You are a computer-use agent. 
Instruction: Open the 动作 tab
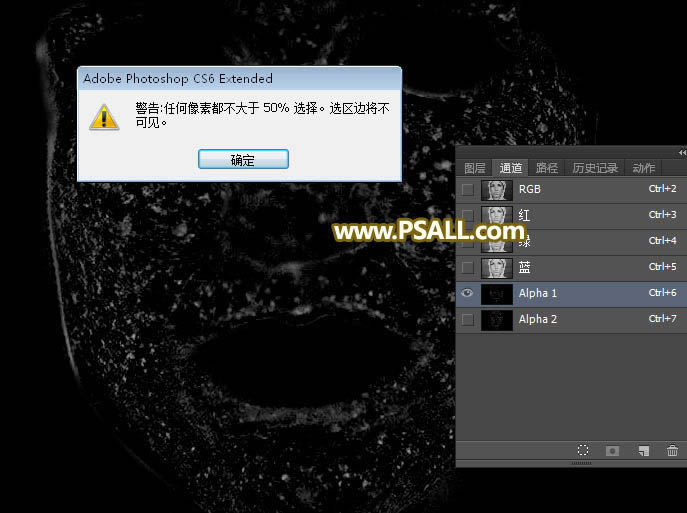pos(644,168)
